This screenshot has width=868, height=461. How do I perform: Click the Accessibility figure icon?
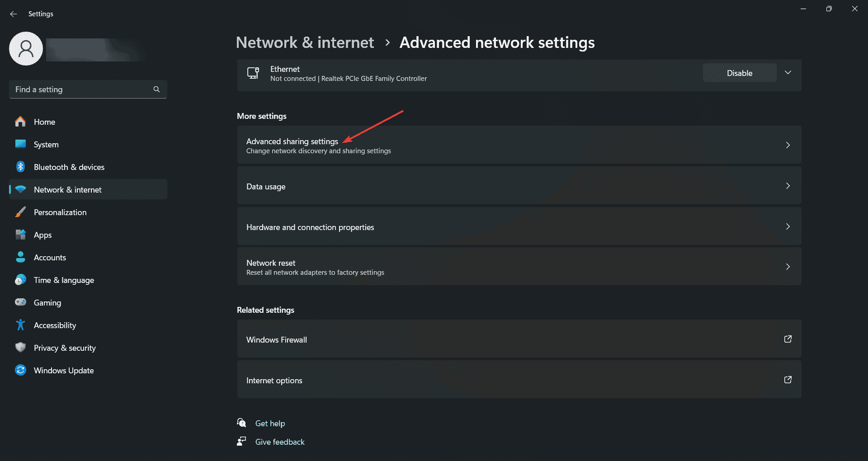(x=20, y=325)
